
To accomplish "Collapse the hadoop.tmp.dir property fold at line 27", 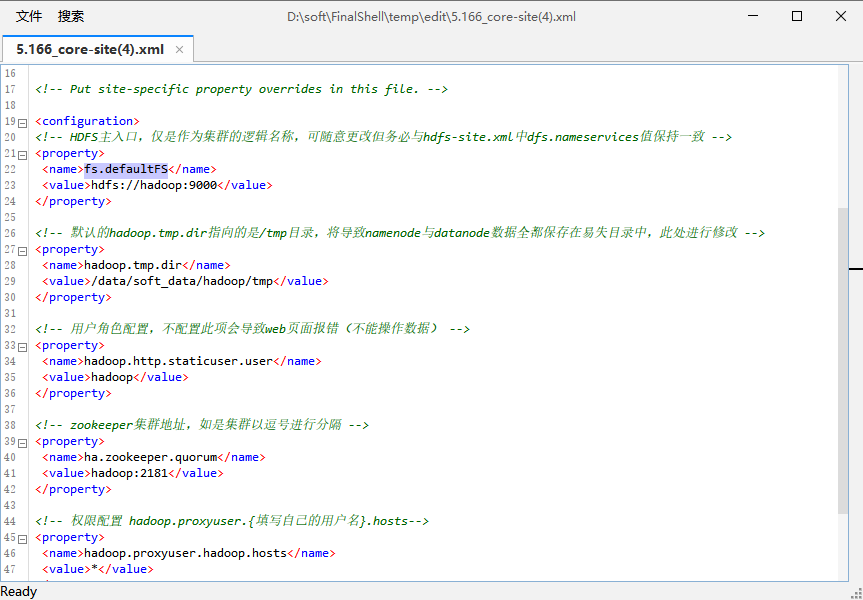I will pyautogui.click(x=21, y=248).
